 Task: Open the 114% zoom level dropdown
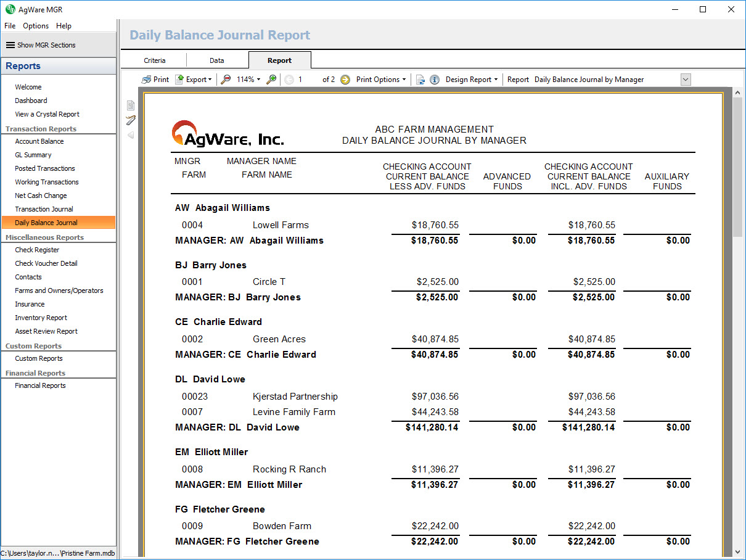pos(248,80)
